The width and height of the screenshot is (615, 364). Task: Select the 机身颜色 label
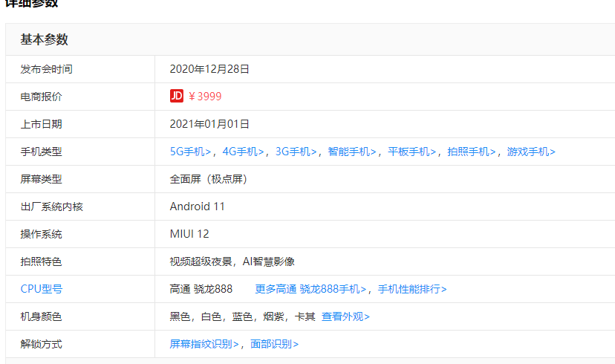click(41, 316)
